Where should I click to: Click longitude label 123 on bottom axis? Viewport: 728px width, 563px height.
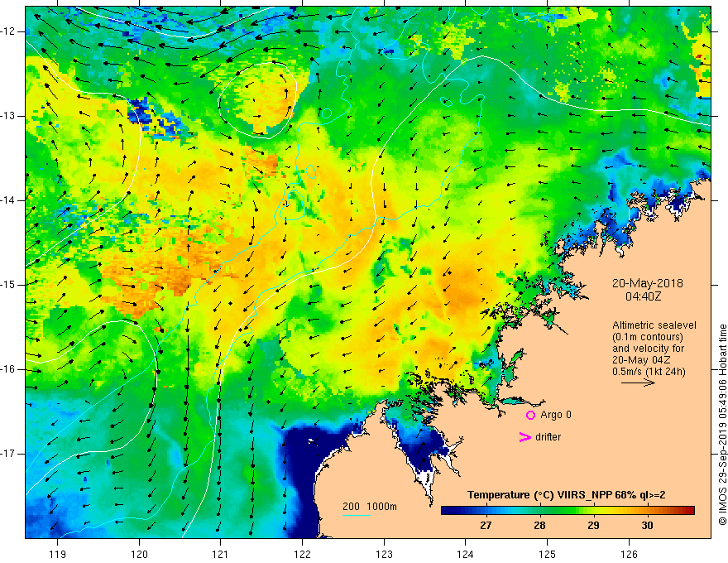click(x=384, y=554)
